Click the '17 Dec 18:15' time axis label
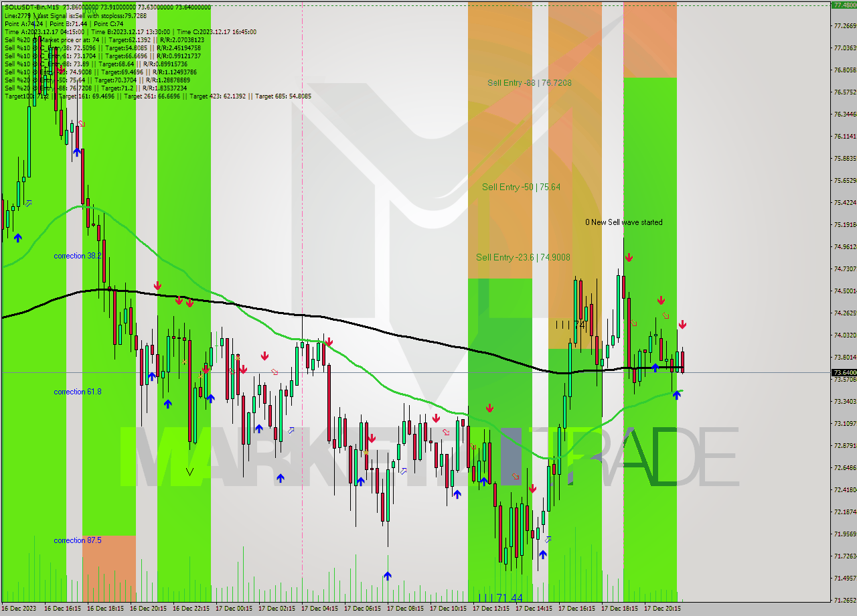Screen dimensions: 857x616 (x=619, y=609)
